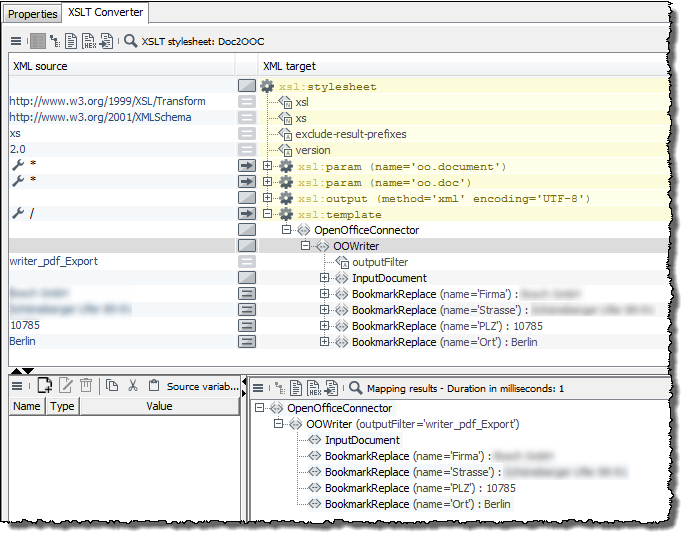Toggle mapping button for the PLZ row
The width and height of the screenshot is (689, 541).
(x=246, y=325)
